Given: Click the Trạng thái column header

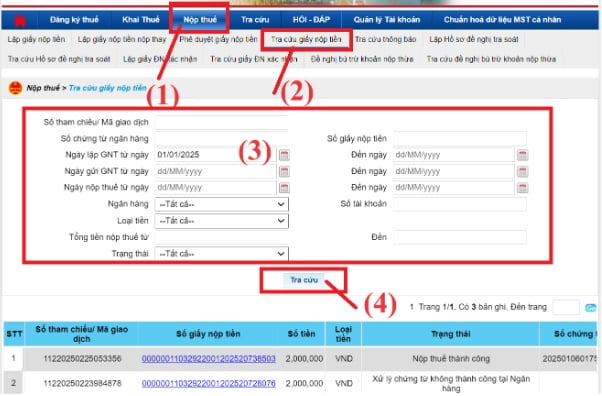Looking at the screenshot, I should 450,334.
